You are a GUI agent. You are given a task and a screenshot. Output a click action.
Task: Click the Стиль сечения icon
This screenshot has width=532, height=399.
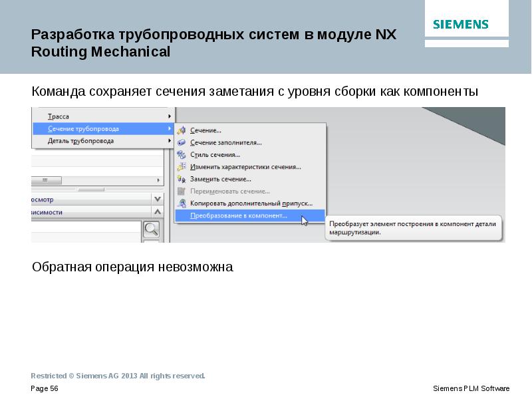click(x=182, y=155)
